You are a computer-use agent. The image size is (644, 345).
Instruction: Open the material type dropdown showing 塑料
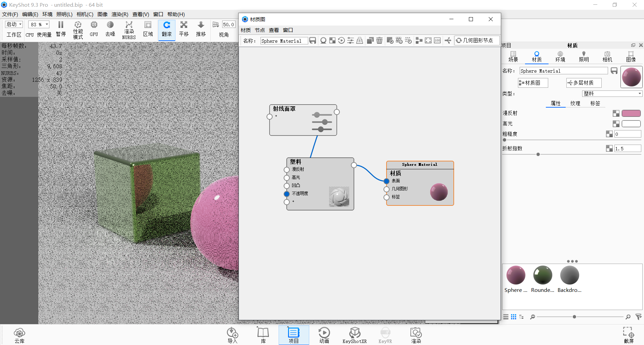(x=612, y=93)
